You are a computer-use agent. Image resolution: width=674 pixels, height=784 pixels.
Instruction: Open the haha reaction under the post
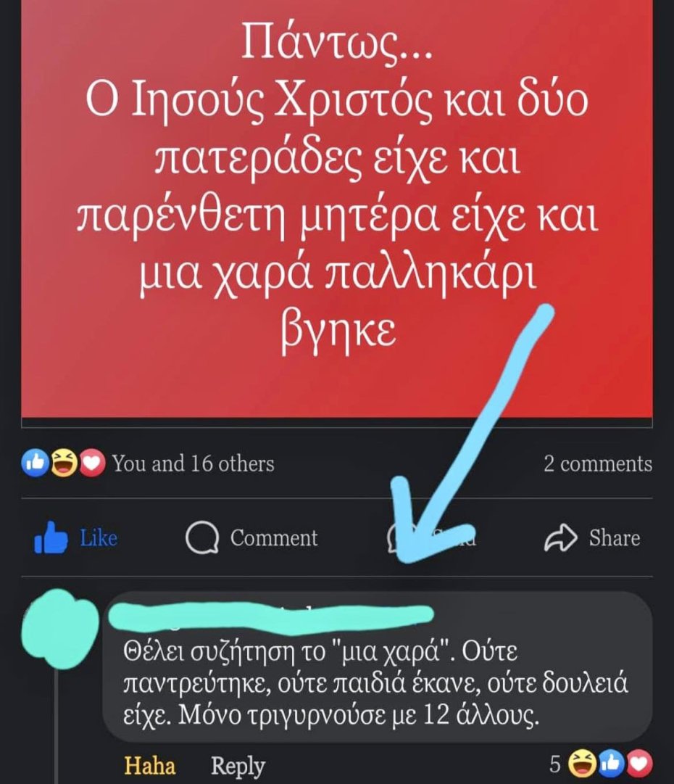tap(64, 463)
